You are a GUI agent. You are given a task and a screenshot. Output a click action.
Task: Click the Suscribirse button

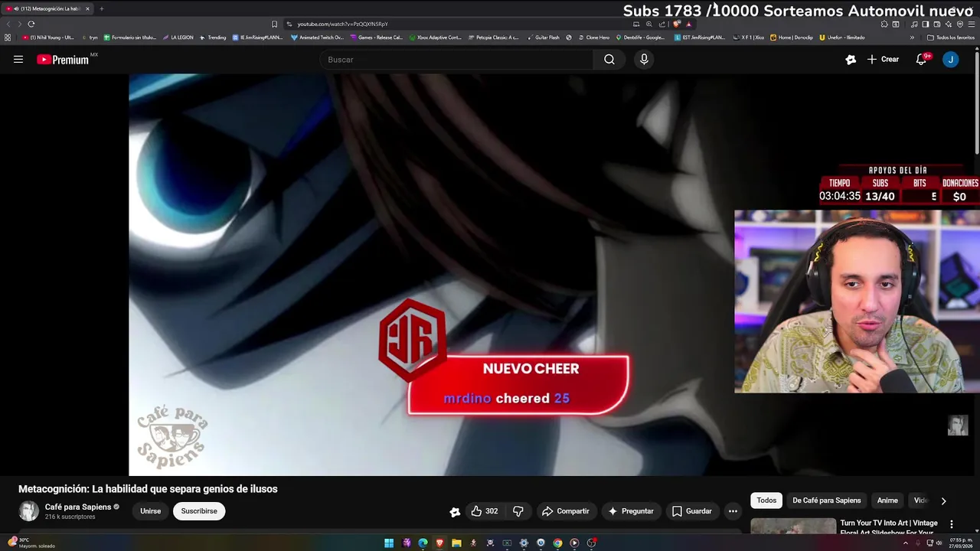[199, 511]
